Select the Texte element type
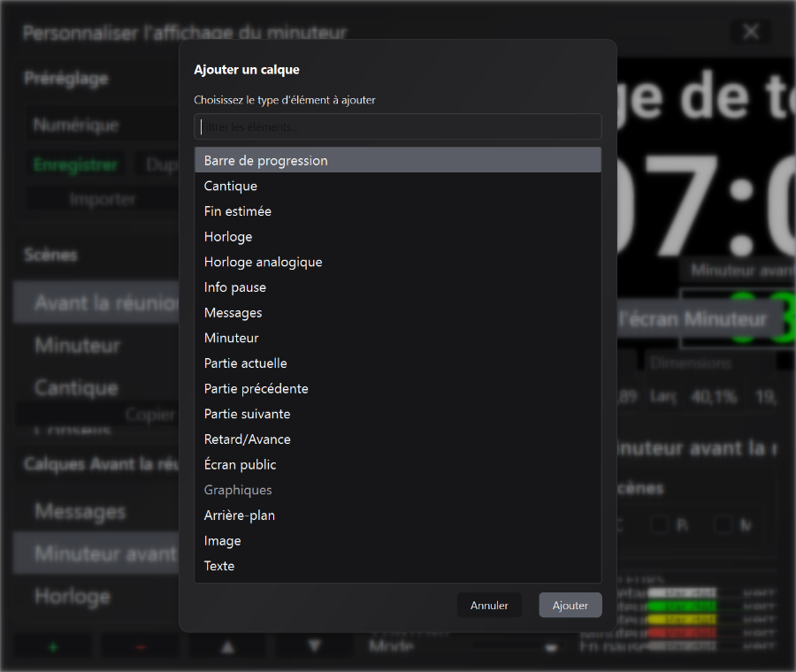The height and width of the screenshot is (672, 796). tap(397, 567)
